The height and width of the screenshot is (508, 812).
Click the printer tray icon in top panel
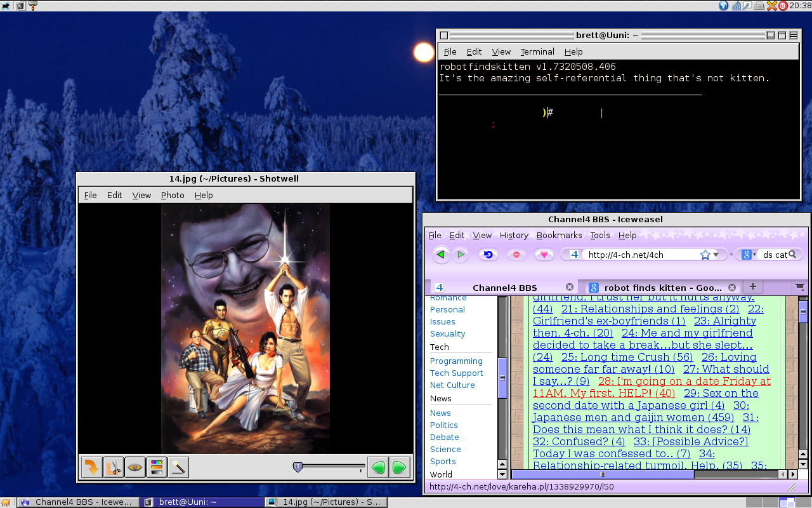(759, 6)
